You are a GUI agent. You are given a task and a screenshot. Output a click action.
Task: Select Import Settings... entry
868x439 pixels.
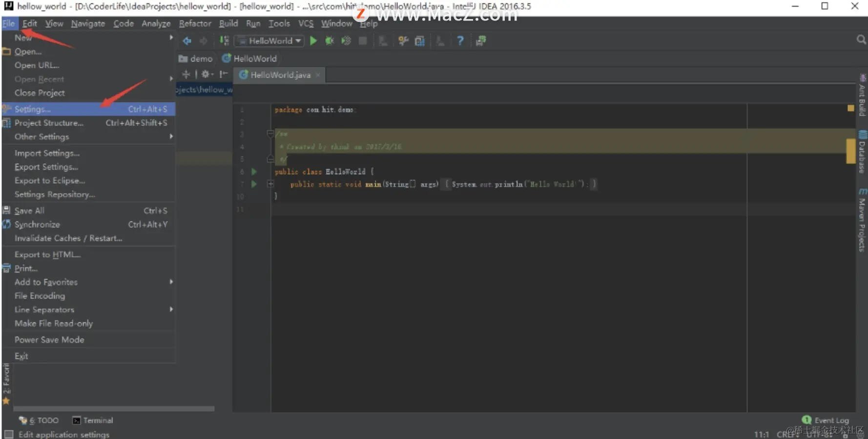click(x=88, y=153)
